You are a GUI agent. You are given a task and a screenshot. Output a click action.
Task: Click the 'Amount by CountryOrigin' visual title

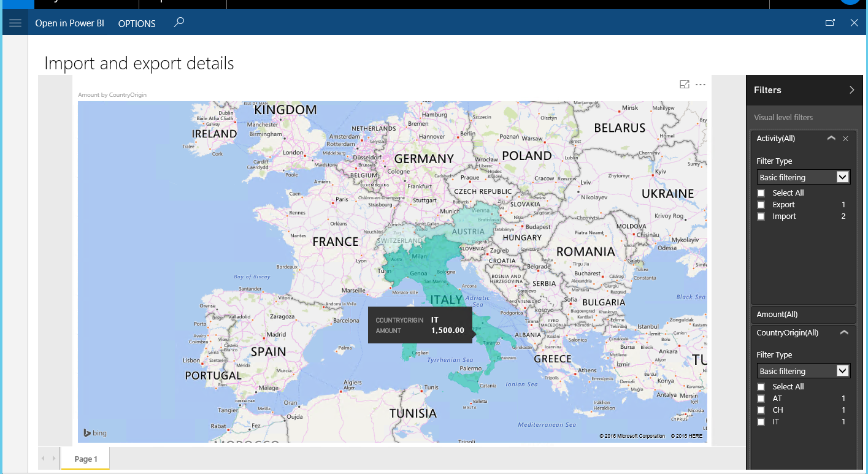coord(112,95)
